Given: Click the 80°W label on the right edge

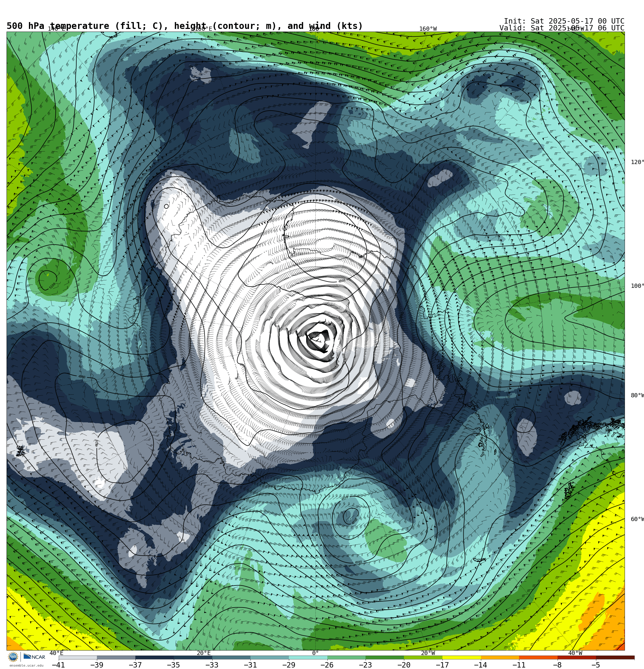Looking at the screenshot, I should (637, 395).
